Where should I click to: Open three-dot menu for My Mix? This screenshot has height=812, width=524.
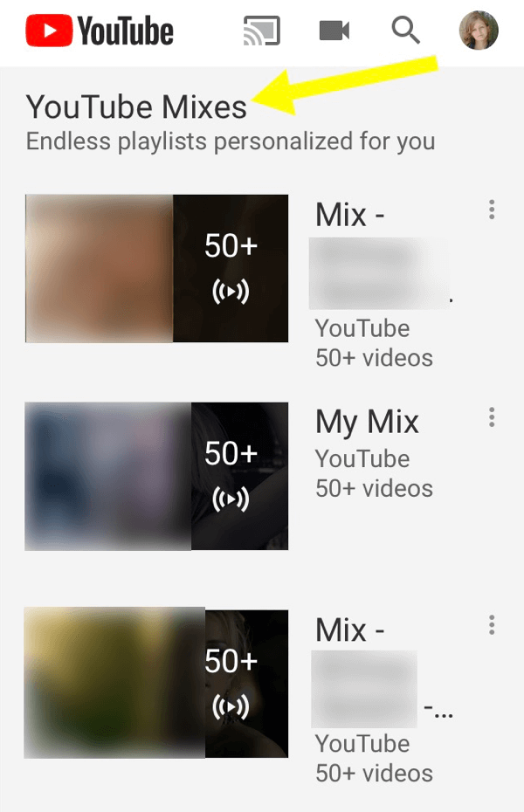pyautogui.click(x=492, y=416)
